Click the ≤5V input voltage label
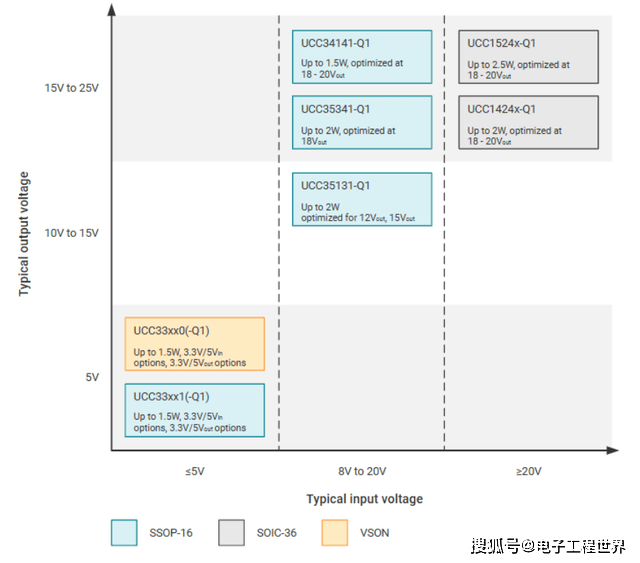Viewport: 640px width, 563px height. click(194, 471)
